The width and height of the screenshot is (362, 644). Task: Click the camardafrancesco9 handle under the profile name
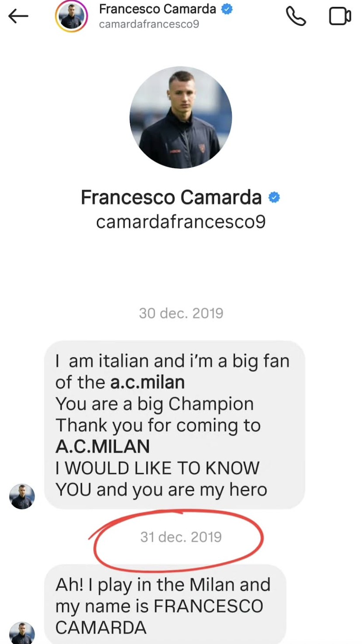181,222
